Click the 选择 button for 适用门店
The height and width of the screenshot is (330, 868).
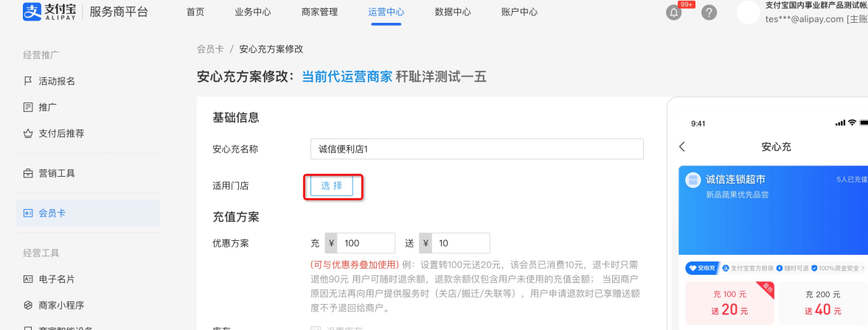pos(332,186)
